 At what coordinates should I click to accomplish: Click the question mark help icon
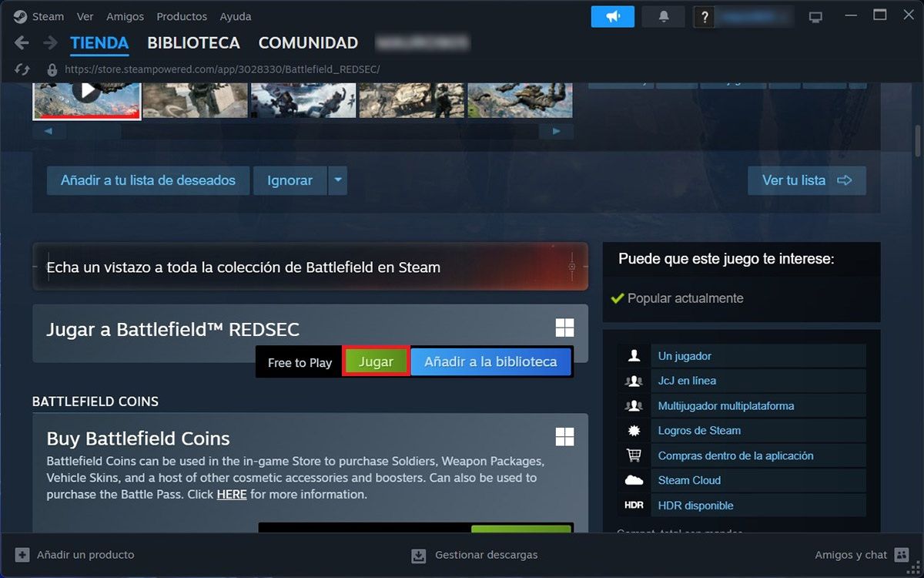pos(704,17)
